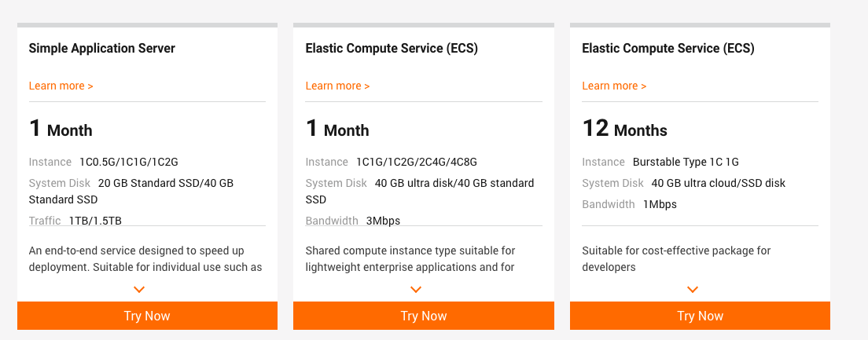The image size is (868, 340).
Task: Open Learn more on the 1 Month ECS card
Action: coord(338,86)
